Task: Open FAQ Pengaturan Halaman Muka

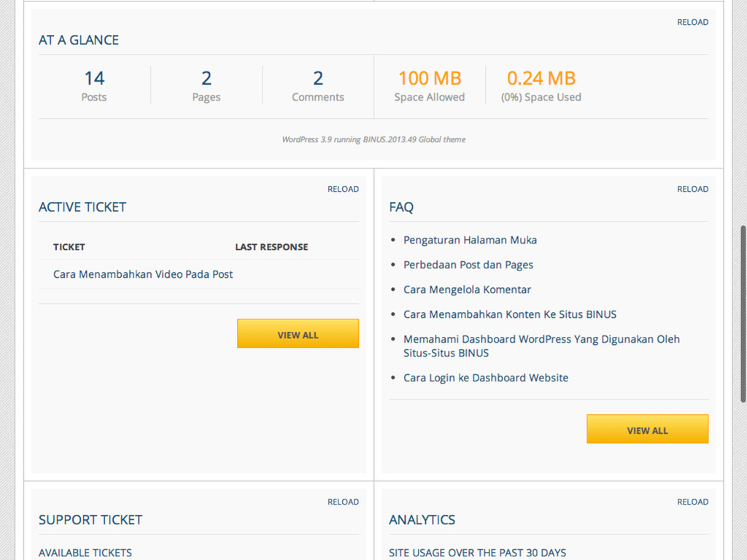Action: point(470,240)
